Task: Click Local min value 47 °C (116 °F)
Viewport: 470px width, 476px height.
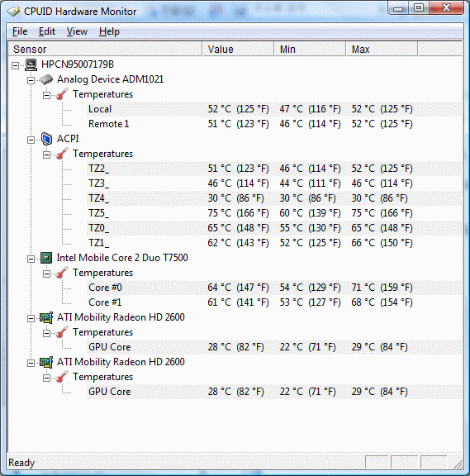Action: (x=310, y=109)
